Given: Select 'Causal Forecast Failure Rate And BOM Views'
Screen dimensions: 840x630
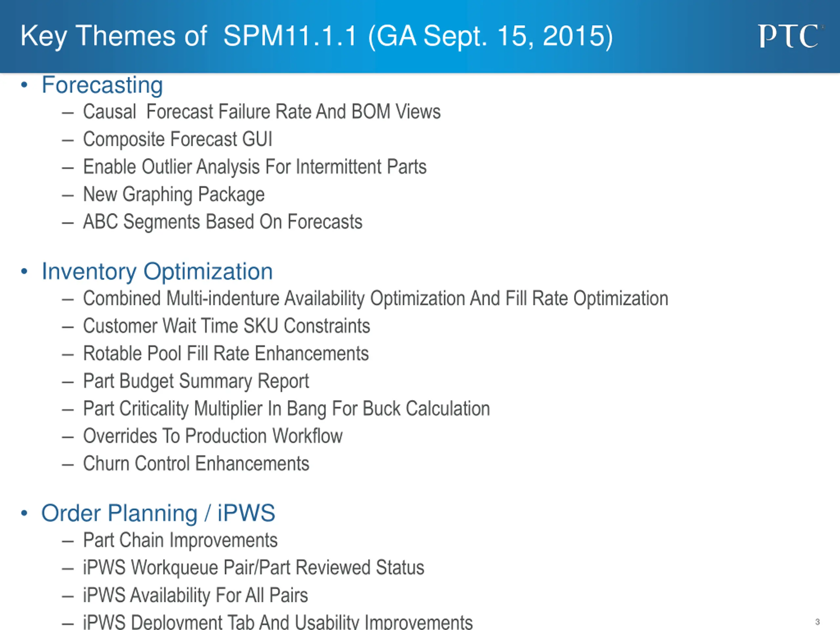Looking at the screenshot, I should pos(262,112).
